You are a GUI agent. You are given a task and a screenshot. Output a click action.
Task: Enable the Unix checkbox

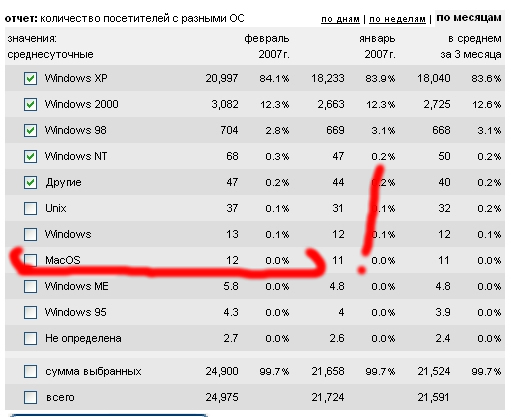(30, 209)
